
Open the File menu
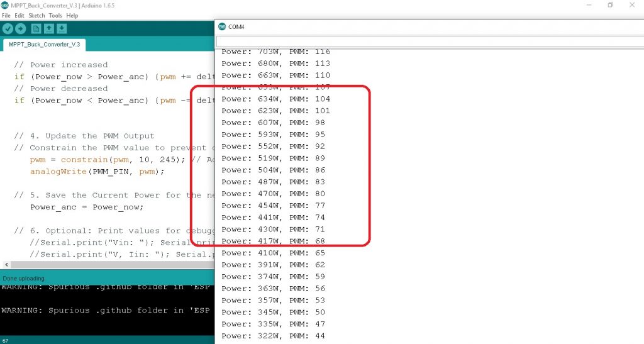(6, 15)
